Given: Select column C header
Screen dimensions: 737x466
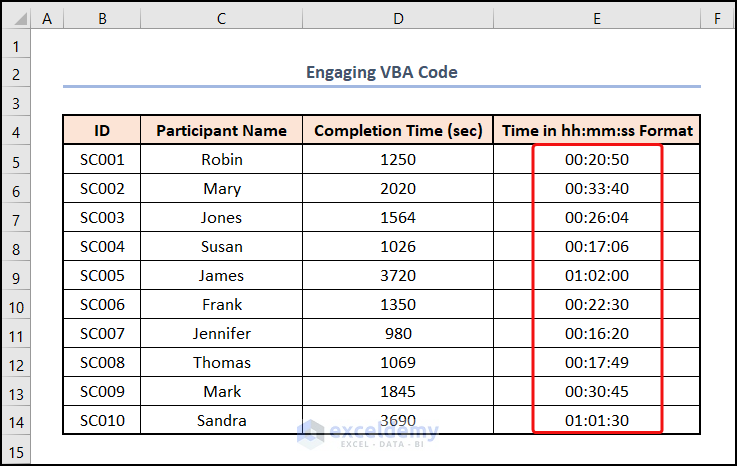Looking at the screenshot, I should 221,18.
